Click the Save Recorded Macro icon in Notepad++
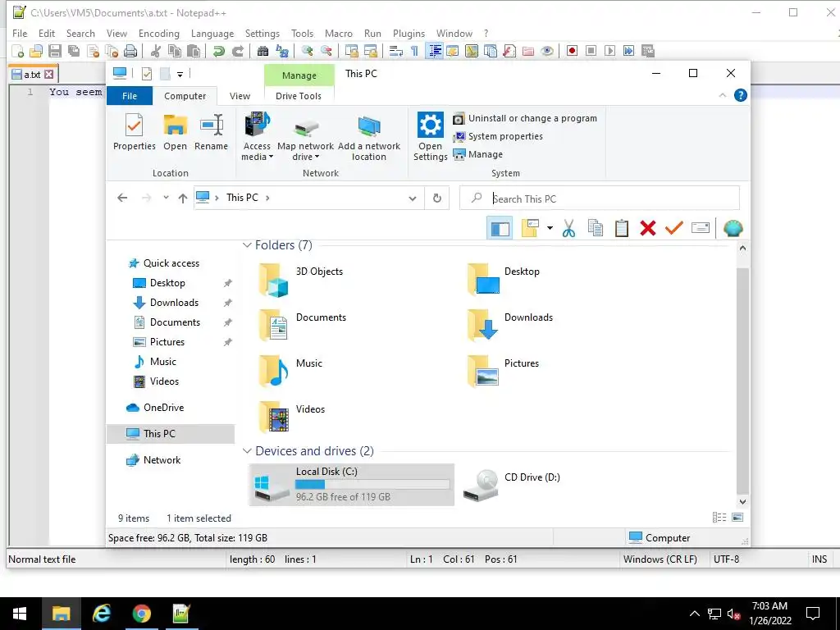The image size is (840, 630). 648,51
